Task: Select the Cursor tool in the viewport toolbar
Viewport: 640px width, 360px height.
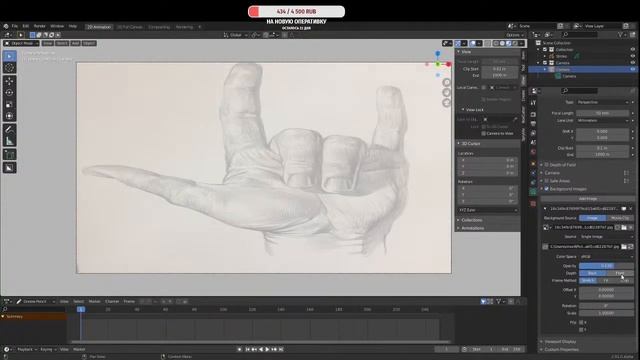Action: click(x=9, y=68)
